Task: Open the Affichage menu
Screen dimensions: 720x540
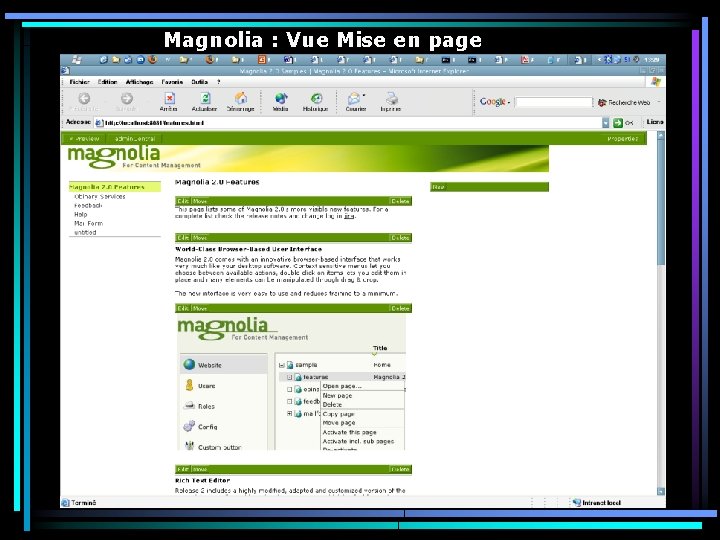Action: tap(139, 82)
